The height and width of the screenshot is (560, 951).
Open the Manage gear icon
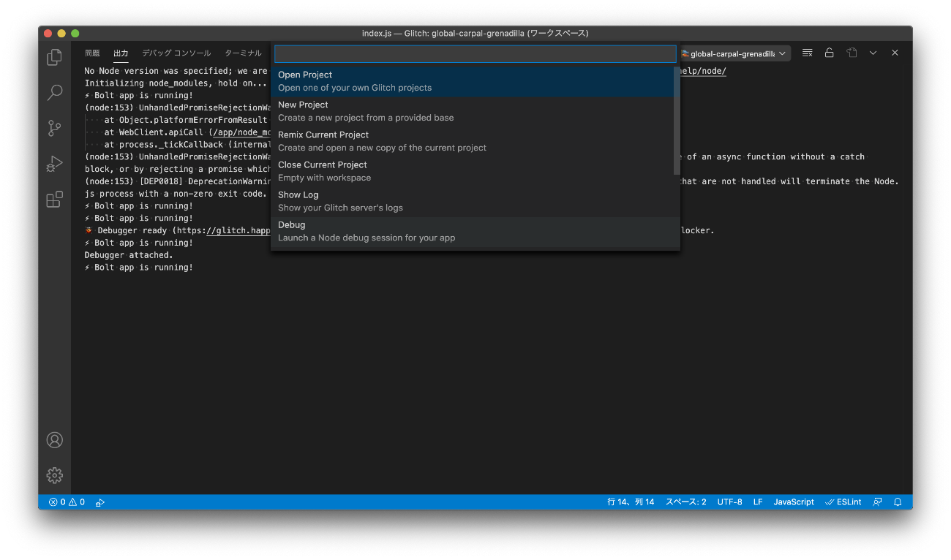(54, 475)
